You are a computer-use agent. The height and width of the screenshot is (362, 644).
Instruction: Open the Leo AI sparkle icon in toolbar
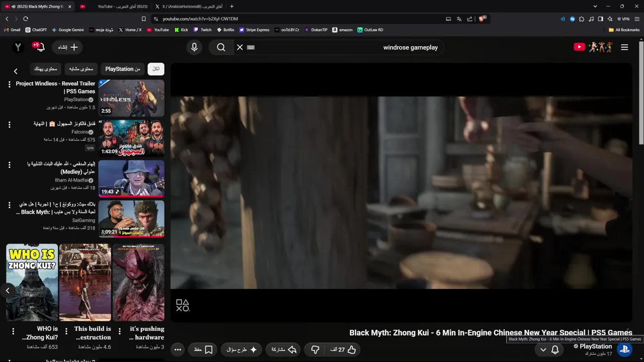(610, 19)
